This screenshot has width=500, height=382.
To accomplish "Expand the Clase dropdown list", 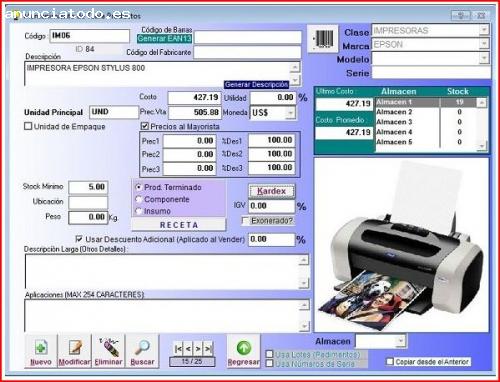I will (484, 30).
